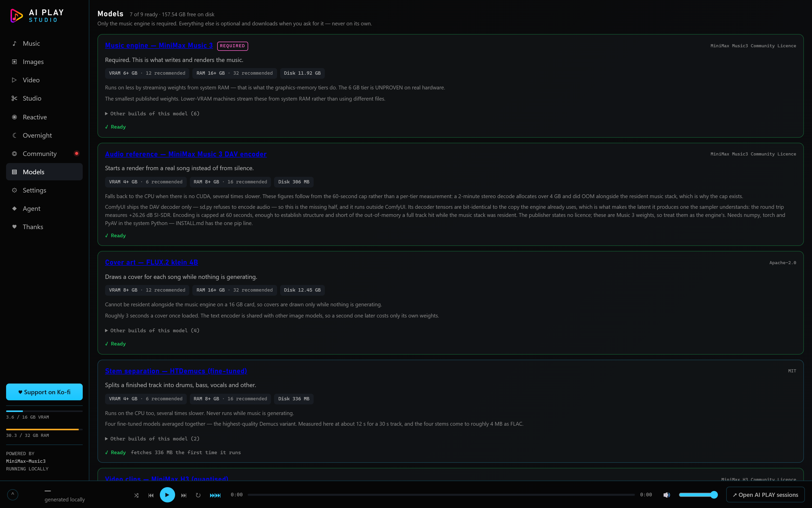Expand other builds of the Stem separation model (2)
The height and width of the screenshot is (508, 812).
(x=152, y=439)
